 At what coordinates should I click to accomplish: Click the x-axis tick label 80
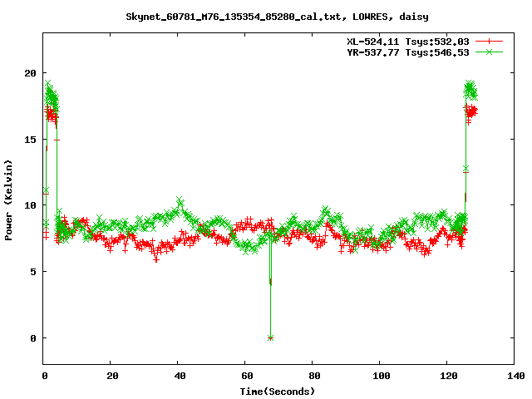coord(314,376)
